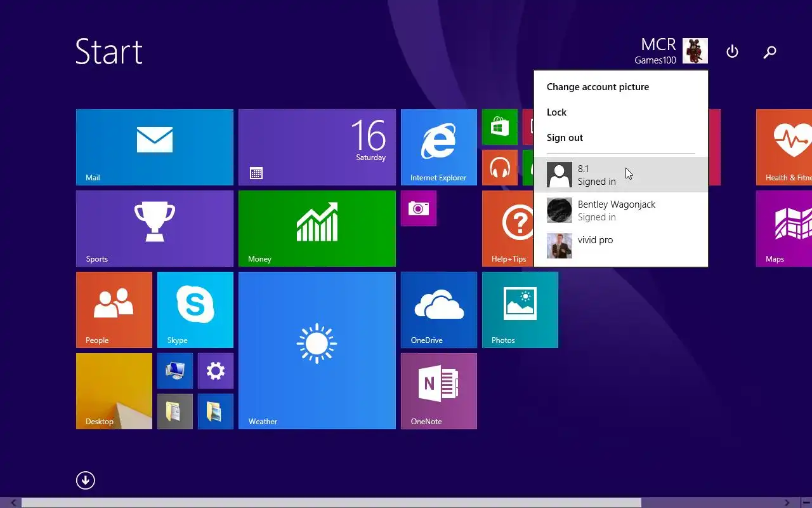Open the Photos tile
The width and height of the screenshot is (812, 508).
tap(520, 310)
